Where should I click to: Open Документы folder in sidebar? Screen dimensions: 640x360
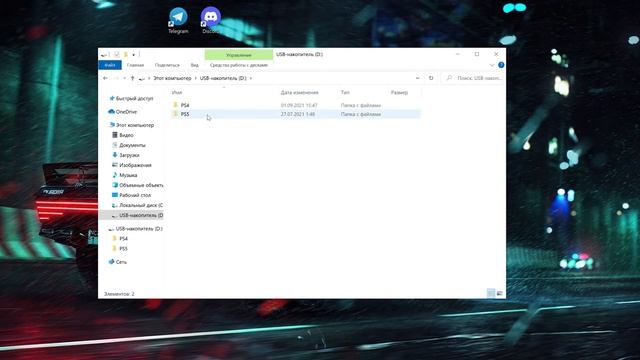click(x=129, y=145)
